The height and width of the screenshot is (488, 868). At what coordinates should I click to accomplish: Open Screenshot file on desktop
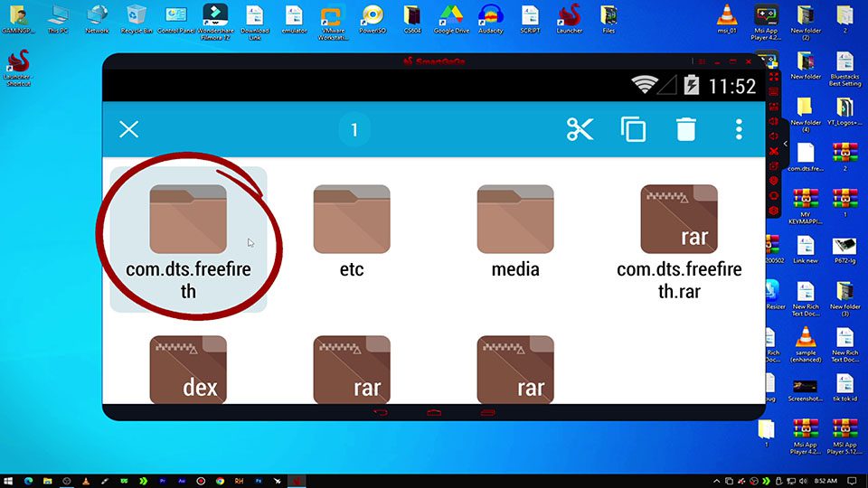[x=806, y=390]
